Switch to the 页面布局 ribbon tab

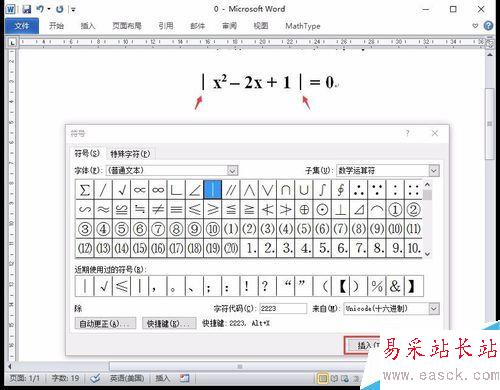click(127, 26)
